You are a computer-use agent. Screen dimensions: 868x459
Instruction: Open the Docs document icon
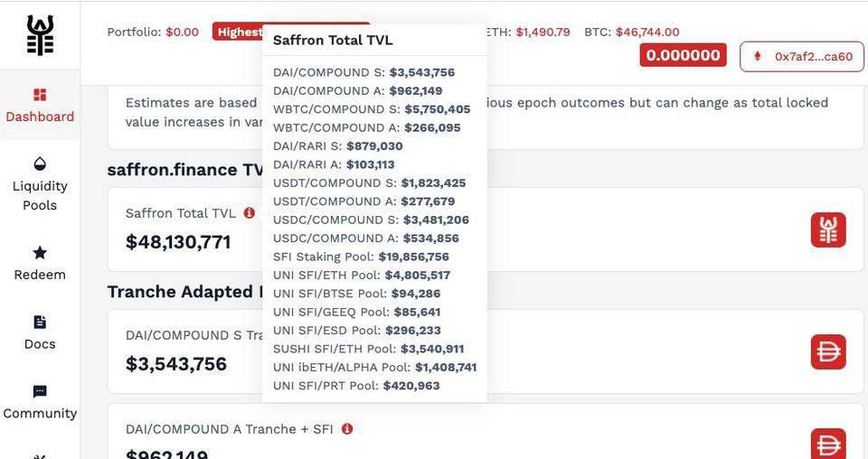(x=40, y=323)
